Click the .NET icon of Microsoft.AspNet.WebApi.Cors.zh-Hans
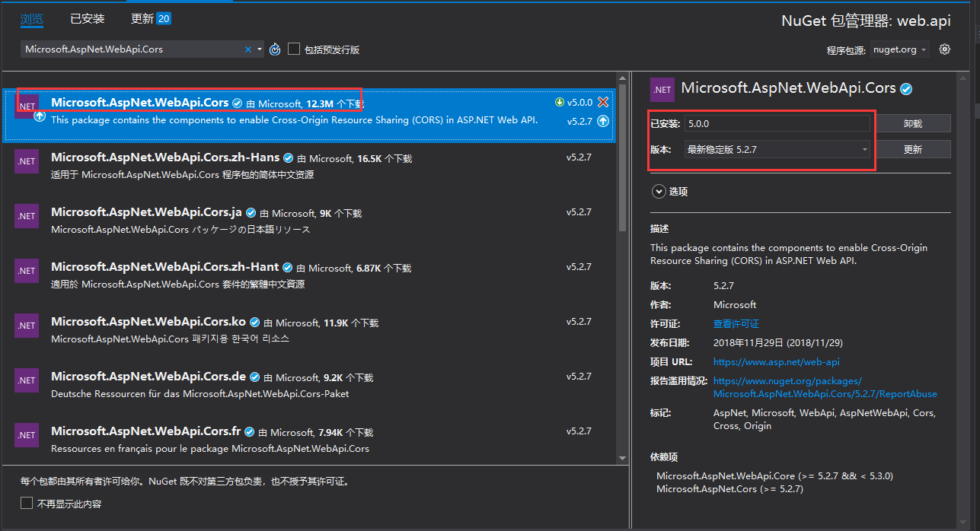 27,161
